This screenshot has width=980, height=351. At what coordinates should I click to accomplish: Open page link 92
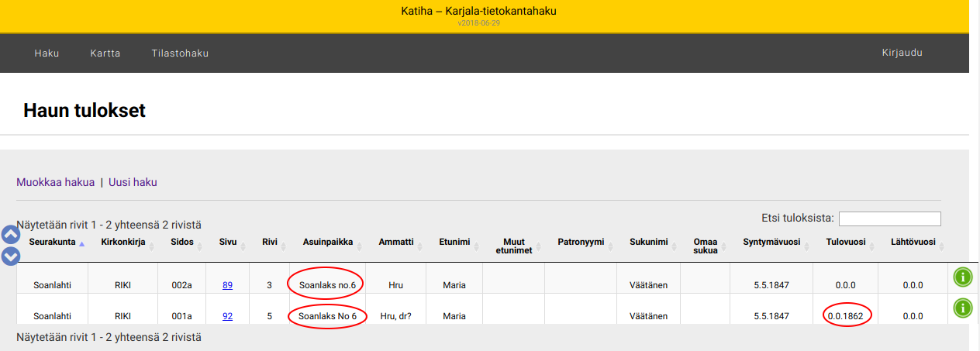(227, 316)
